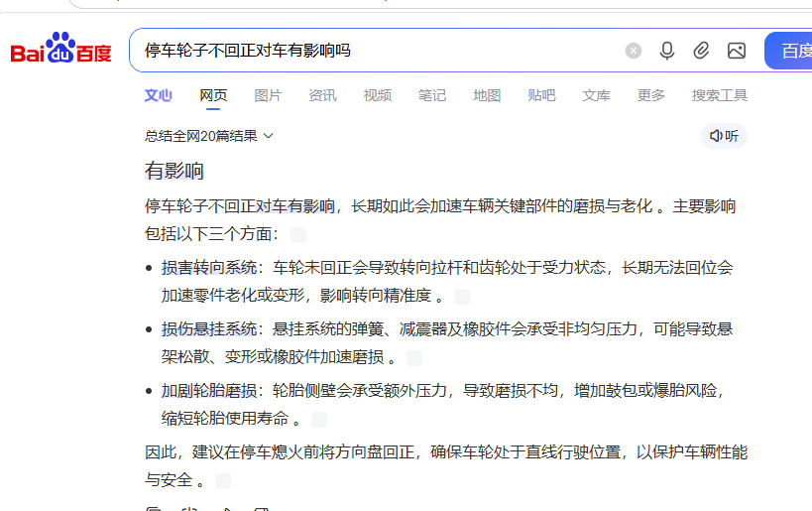The image size is (812, 511).
Task: Open citation marker after 缩短轮胎使用寿命
Action: tap(319, 420)
